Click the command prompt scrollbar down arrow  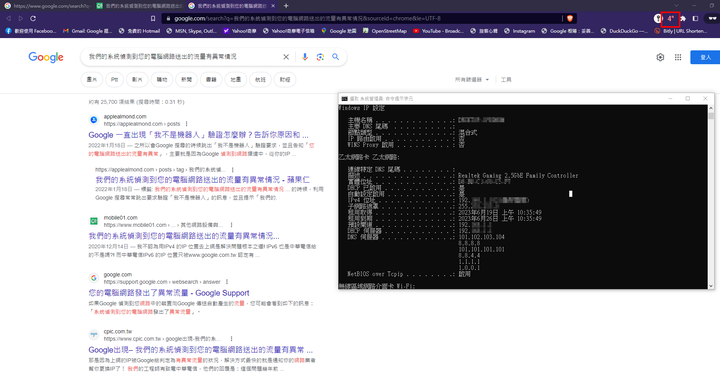(x=711, y=286)
